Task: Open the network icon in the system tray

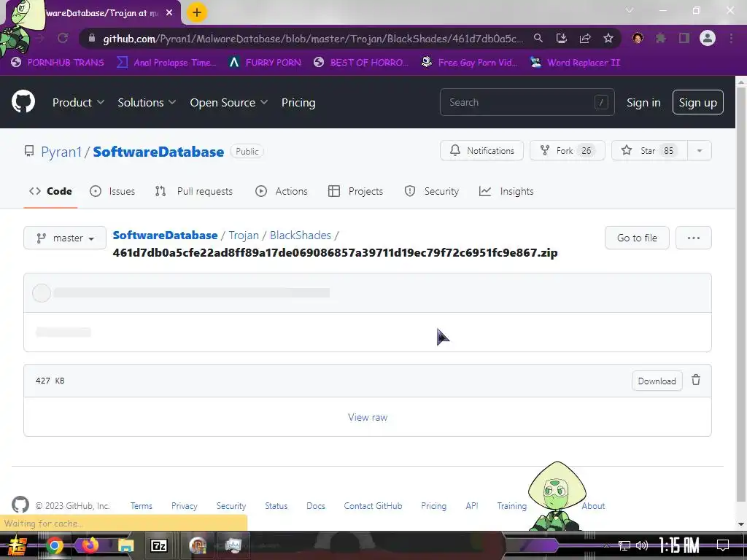Action: (624, 545)
